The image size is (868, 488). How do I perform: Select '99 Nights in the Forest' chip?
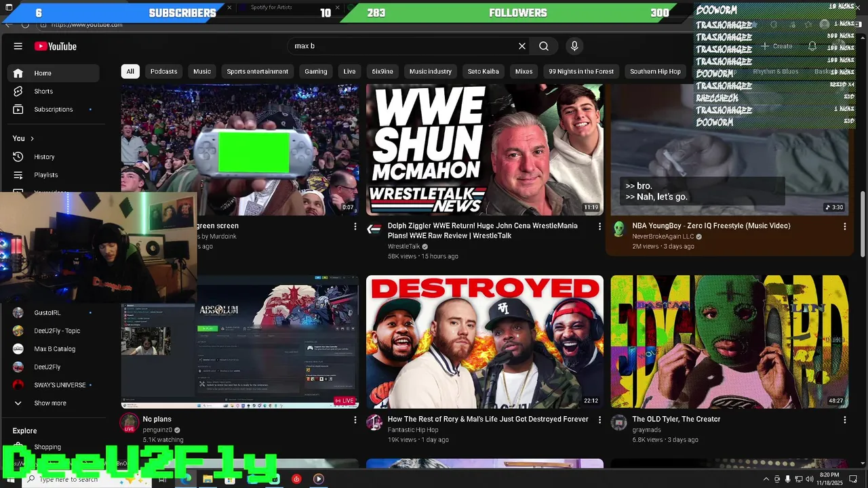pyautogui.click(x=581, y=71)
